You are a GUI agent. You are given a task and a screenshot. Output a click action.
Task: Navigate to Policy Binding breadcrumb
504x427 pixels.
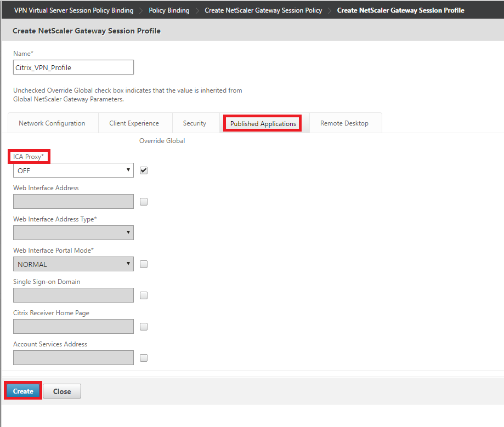coord(169,10)
